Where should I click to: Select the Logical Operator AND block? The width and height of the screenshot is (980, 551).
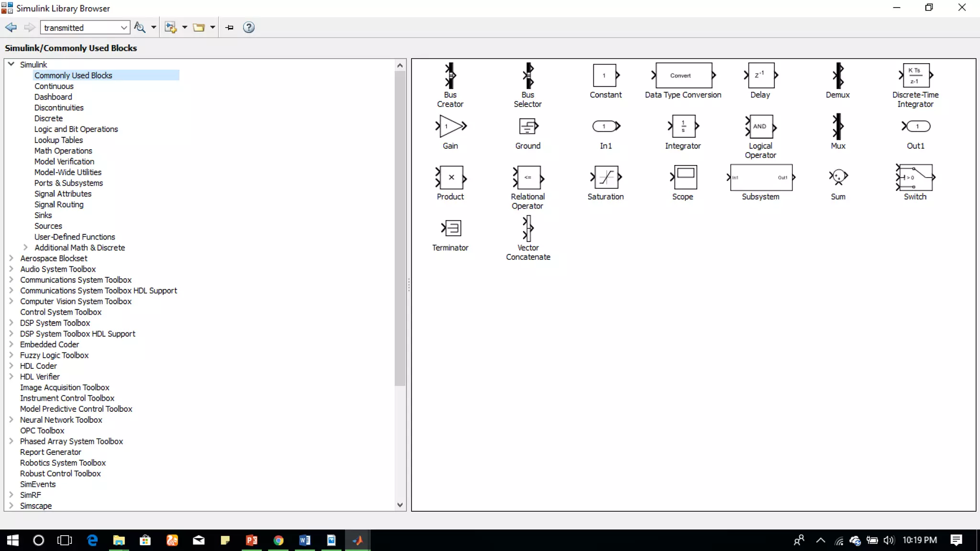760,127
